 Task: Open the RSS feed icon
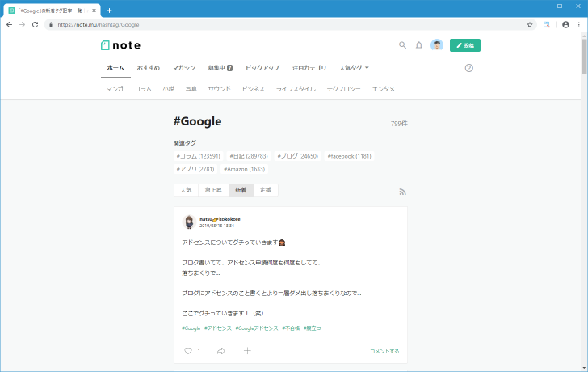tap(402, 192)
